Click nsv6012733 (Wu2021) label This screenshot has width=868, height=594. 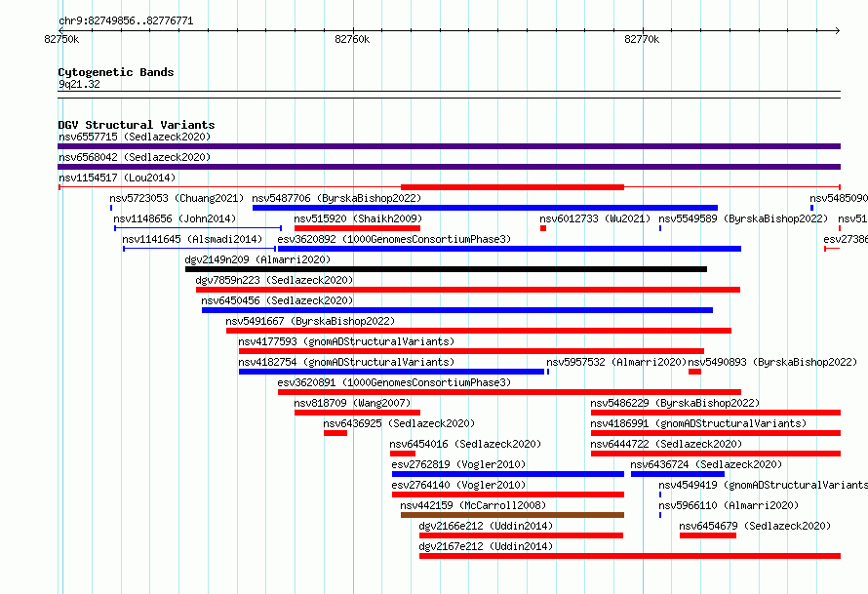(x=595, y=218)
